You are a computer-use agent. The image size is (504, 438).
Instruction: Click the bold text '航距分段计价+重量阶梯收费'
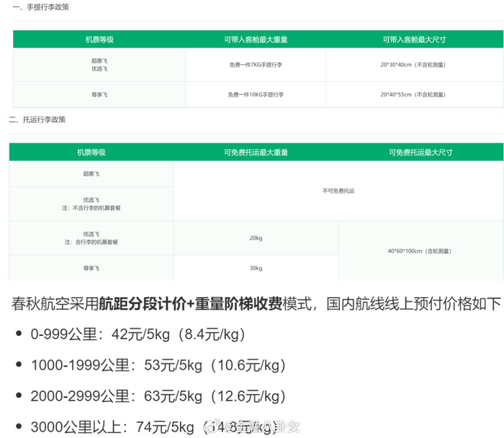pyautogui.click(x=190, y=304)
